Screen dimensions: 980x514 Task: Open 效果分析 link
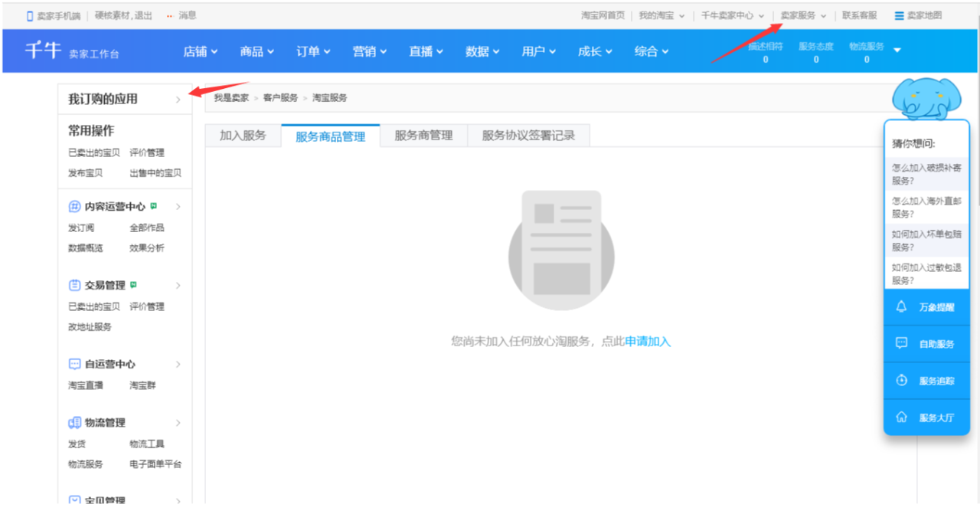coord(147,248)
